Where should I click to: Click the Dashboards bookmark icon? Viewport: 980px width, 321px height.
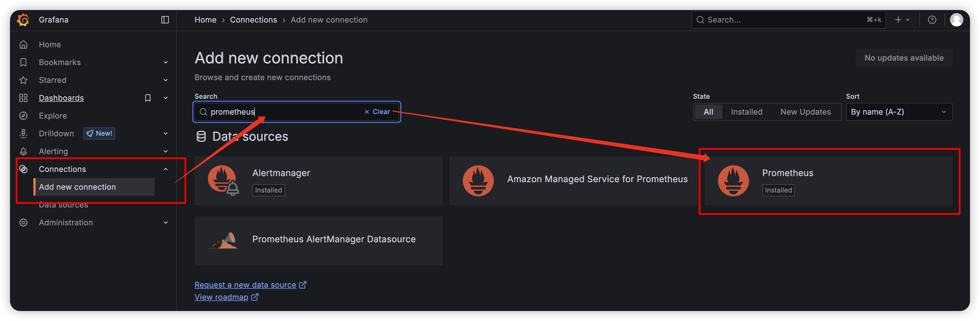[148, 98]
